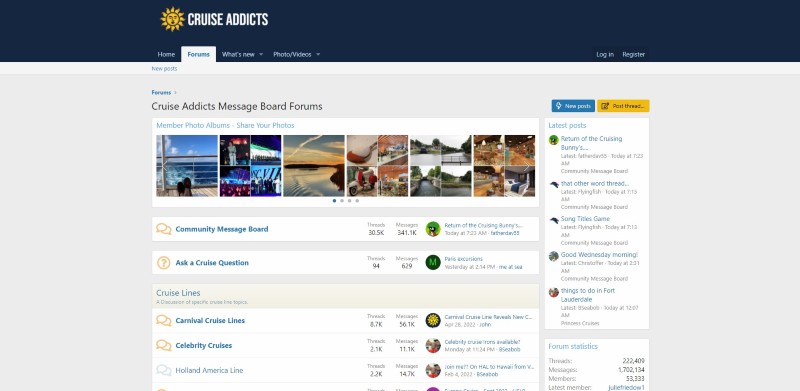Open the Cruise Lines category heading
800x391 pixels.
point(178,293)
